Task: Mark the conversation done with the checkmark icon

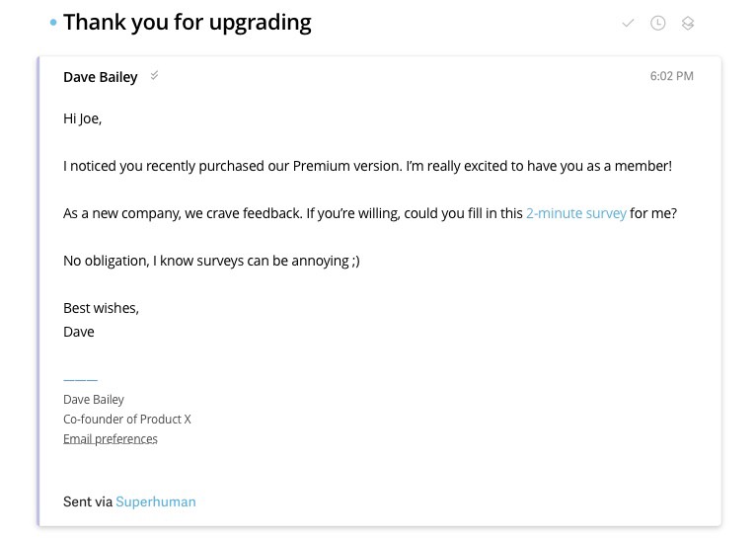Action: 628,23
